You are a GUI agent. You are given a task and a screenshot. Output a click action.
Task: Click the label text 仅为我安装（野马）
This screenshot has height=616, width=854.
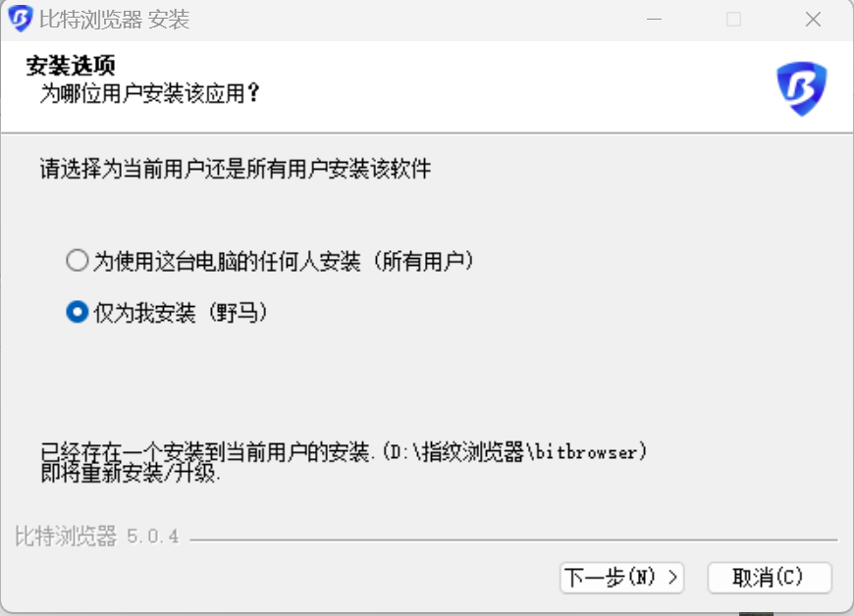181,313
